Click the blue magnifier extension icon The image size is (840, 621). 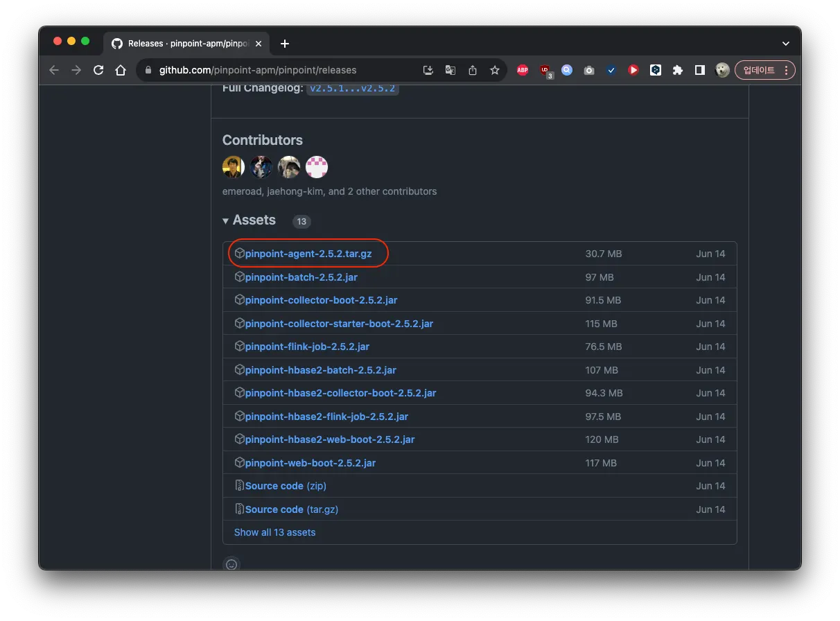tap(567, 70)
